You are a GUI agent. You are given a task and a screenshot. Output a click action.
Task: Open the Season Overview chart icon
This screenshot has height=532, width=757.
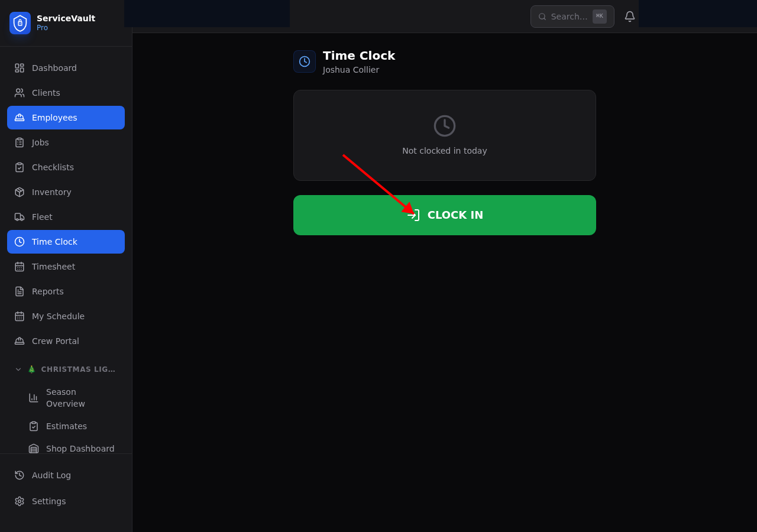coord(34,398)
